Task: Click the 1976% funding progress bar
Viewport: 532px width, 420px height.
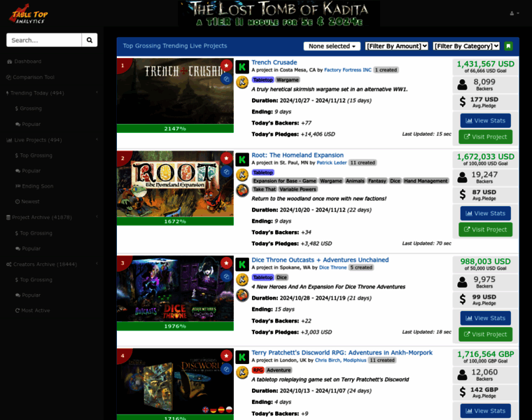Action: tap(175, 326)
